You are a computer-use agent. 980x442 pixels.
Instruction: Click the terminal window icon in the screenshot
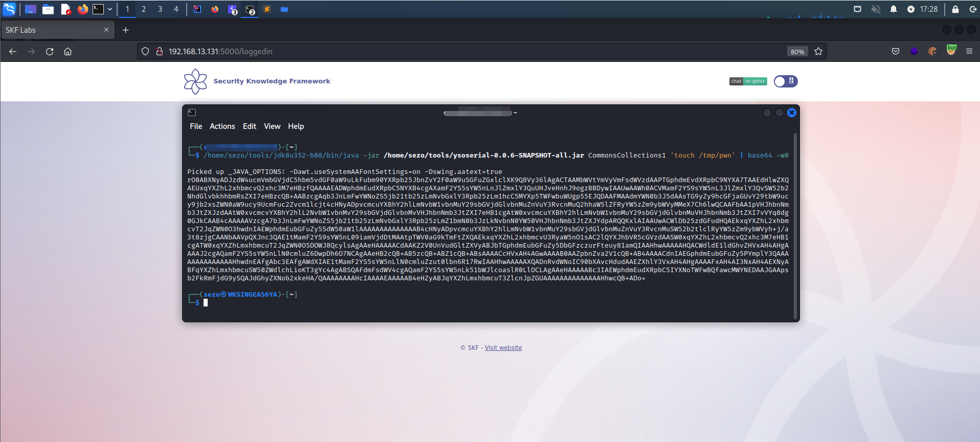192,113
